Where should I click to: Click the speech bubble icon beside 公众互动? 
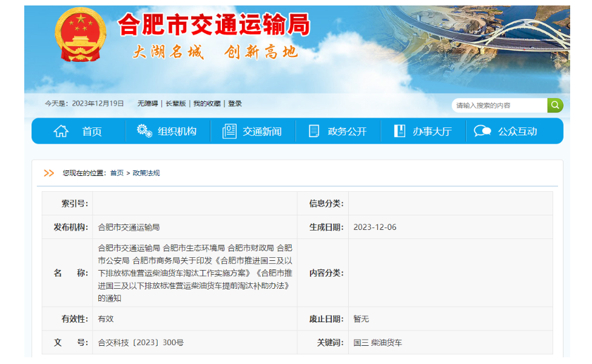[x=483, y=131]
